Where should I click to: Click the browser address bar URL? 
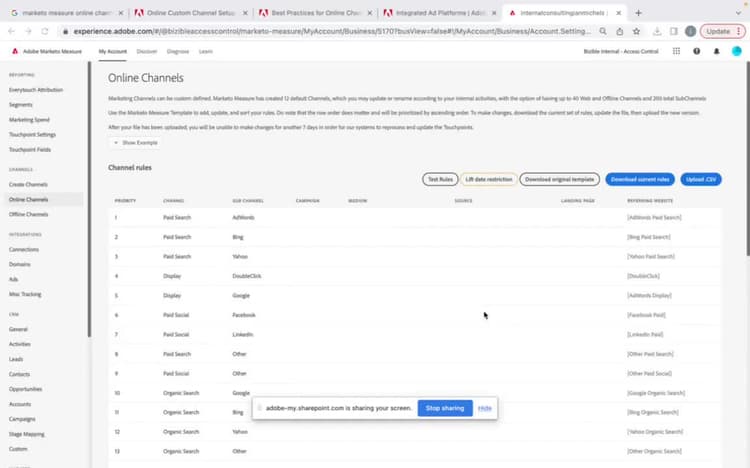click(x=332, y=31)
